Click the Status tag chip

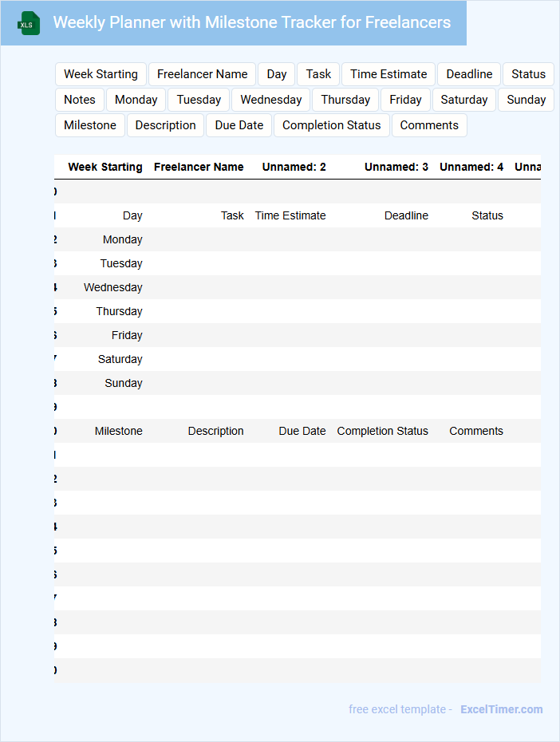[528, 74]
